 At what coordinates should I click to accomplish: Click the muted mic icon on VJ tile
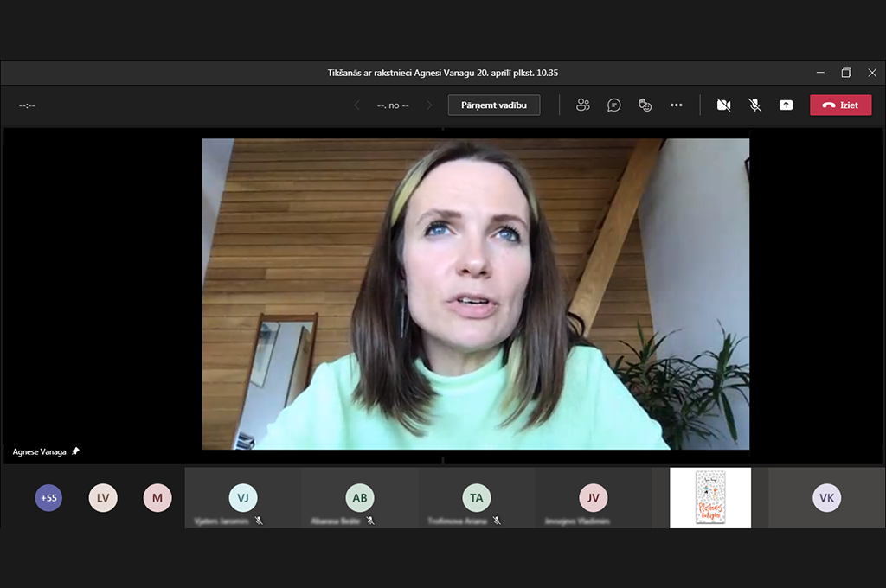(259, 521)
